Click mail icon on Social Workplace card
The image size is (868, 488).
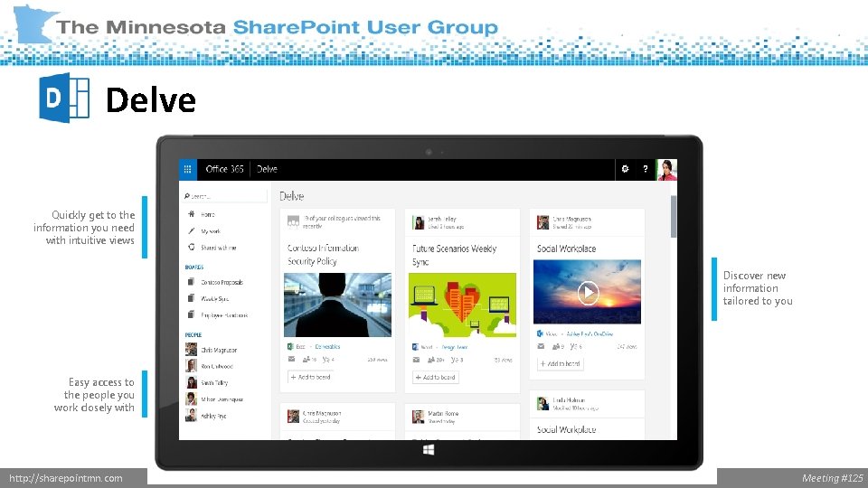[x=541, y=346]
